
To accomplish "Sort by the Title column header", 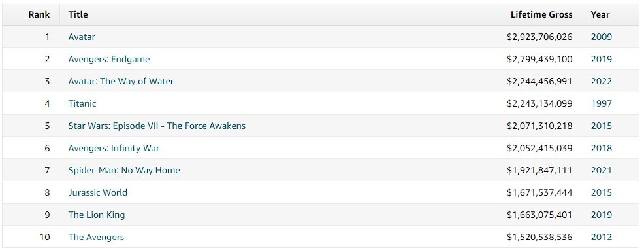I will (x=78, y=14).
